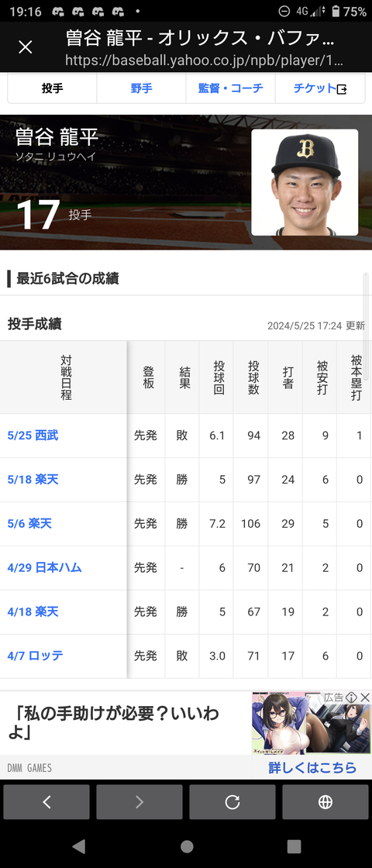Close the ad with X icon

(365, 697)
